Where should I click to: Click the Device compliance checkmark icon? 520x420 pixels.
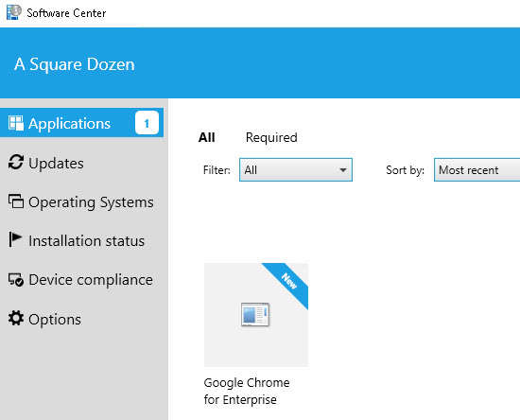[15, 280]
